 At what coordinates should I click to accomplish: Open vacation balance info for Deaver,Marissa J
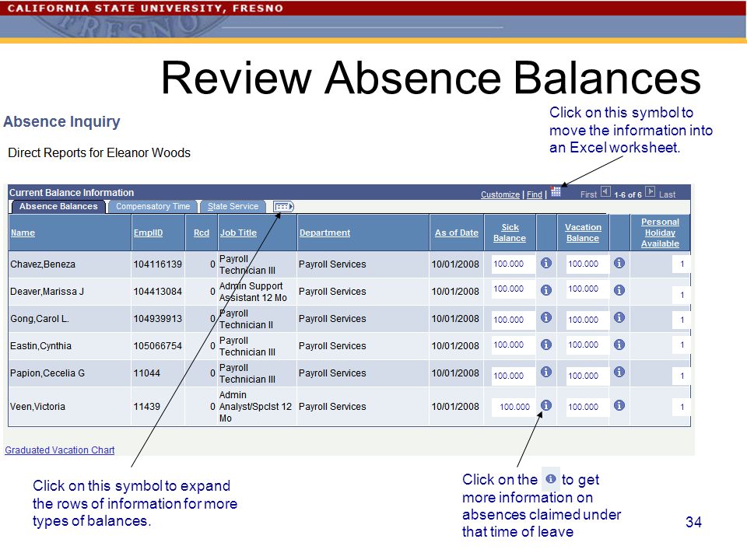coord(619,290)
